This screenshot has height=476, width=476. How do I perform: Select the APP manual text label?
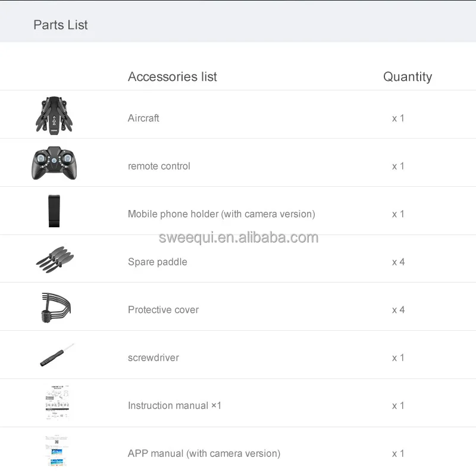pos(204,453)
